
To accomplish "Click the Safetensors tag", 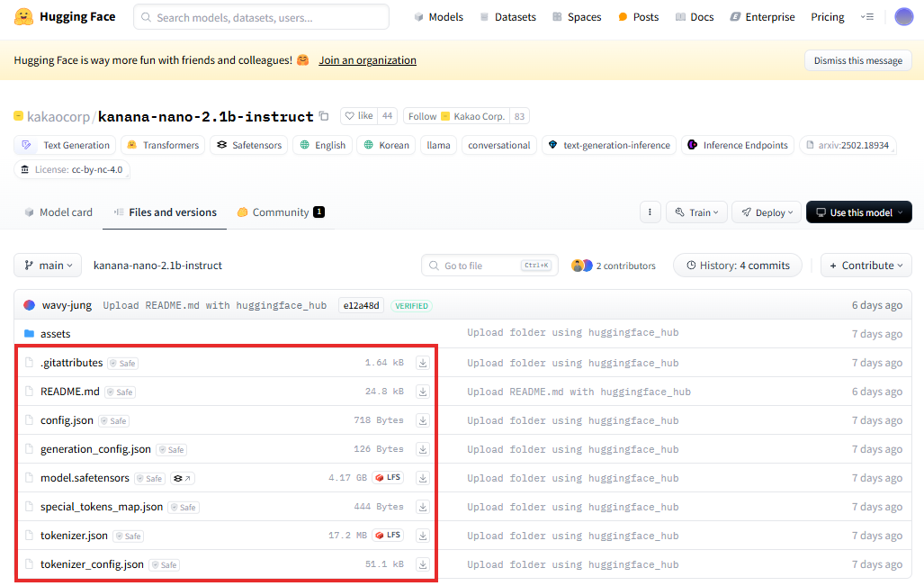I will [248, 145].
